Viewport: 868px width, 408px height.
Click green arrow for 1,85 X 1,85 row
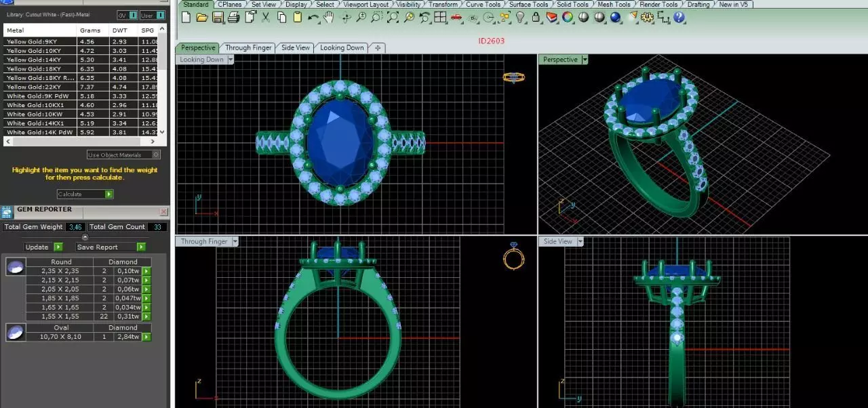(x=146, y=298)
